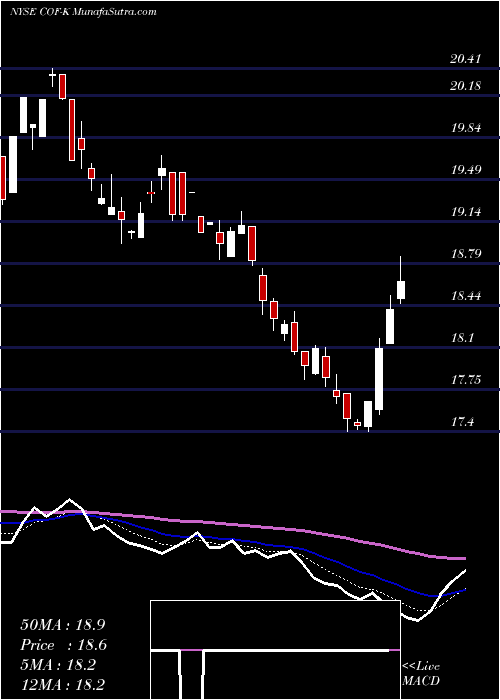Click the Price : 18.6 reading
This screenshot has width=500, height=700.
coord(64,645)
